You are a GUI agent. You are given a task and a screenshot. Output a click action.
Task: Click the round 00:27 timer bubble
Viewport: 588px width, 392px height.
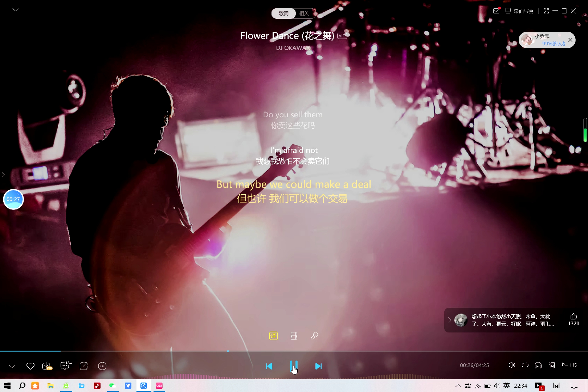click(x=13, y=199)
